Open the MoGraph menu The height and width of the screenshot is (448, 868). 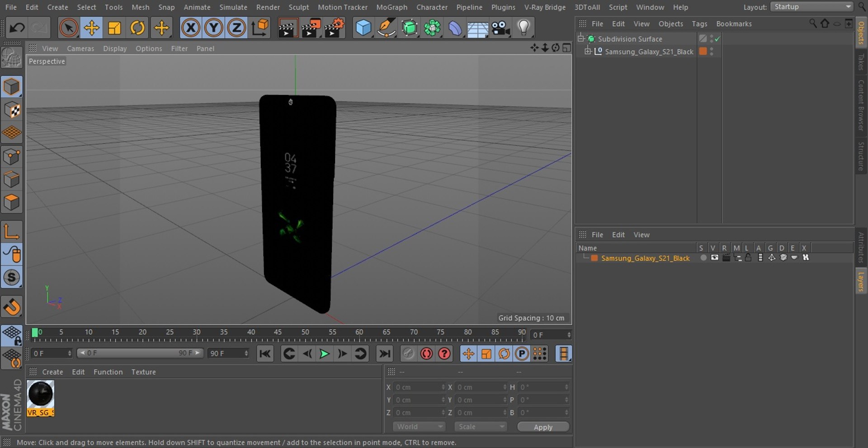pyautogui.click(x=392, y=7)
